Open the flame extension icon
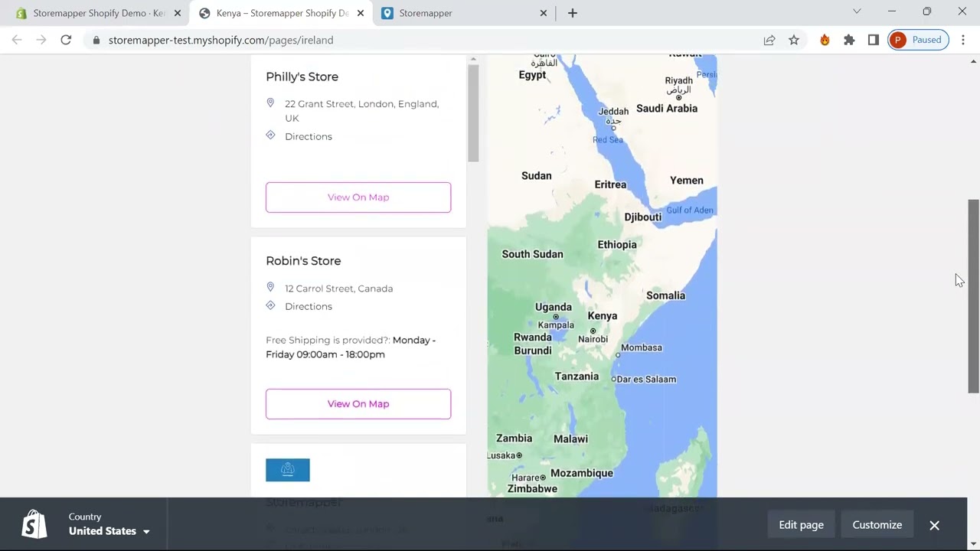Image resolution: width=980 pixels, height=551 pixels. (825, 40)
